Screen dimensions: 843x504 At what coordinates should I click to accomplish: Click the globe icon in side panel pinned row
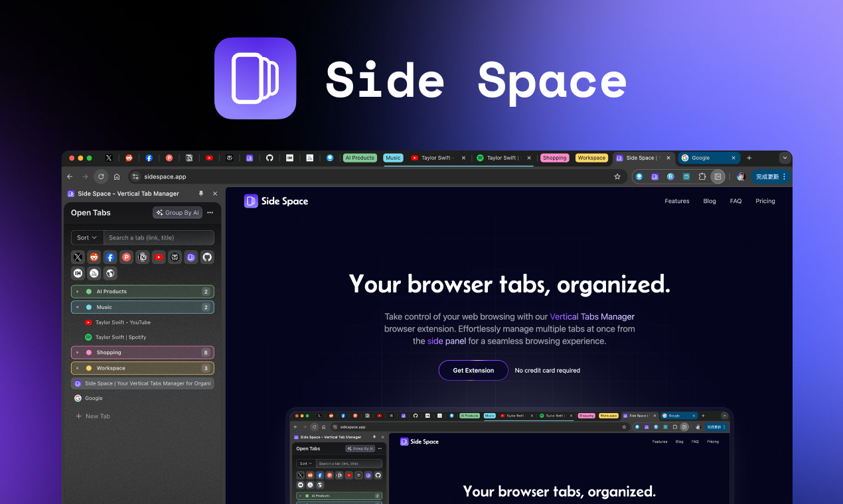tap(110, 273)
